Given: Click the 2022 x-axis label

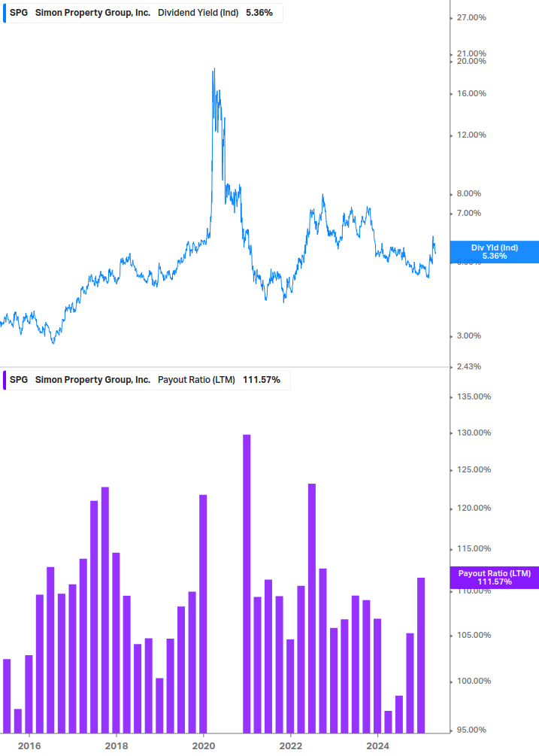Looking at the screenshot, I should 291,746.
